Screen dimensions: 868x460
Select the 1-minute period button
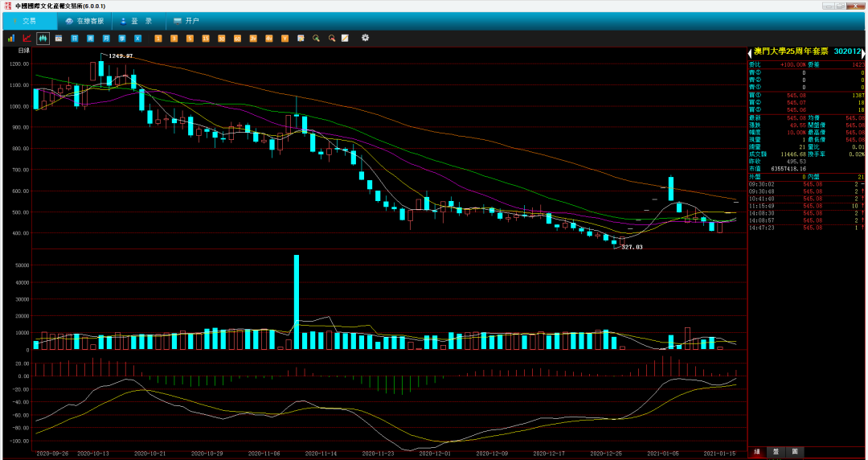point(158,39)
